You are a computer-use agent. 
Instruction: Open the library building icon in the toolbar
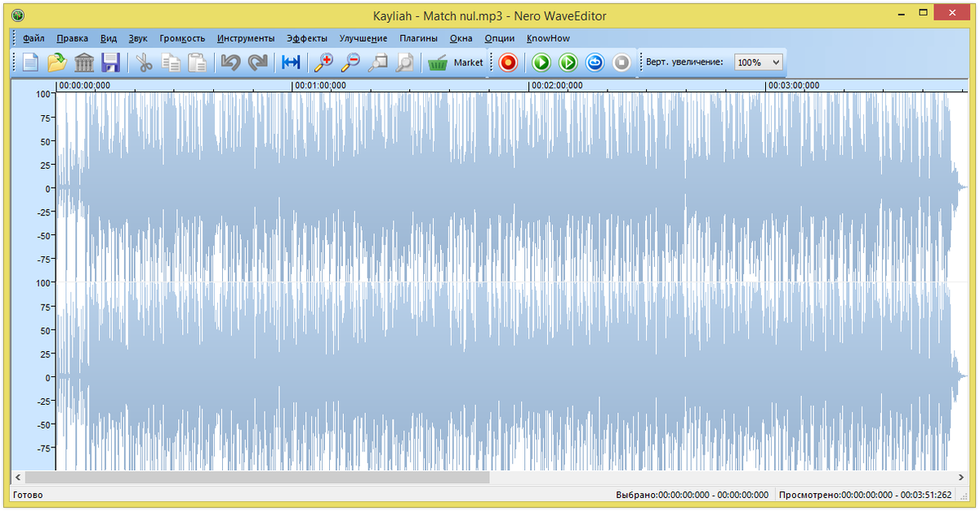click(x=84, y=62)
